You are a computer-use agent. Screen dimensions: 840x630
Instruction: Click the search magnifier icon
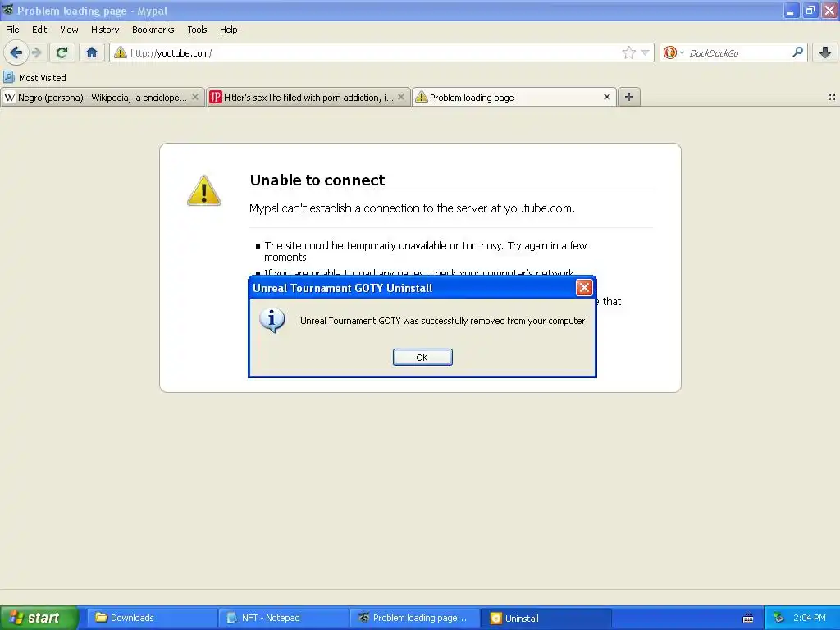click(x=797, y=52)
